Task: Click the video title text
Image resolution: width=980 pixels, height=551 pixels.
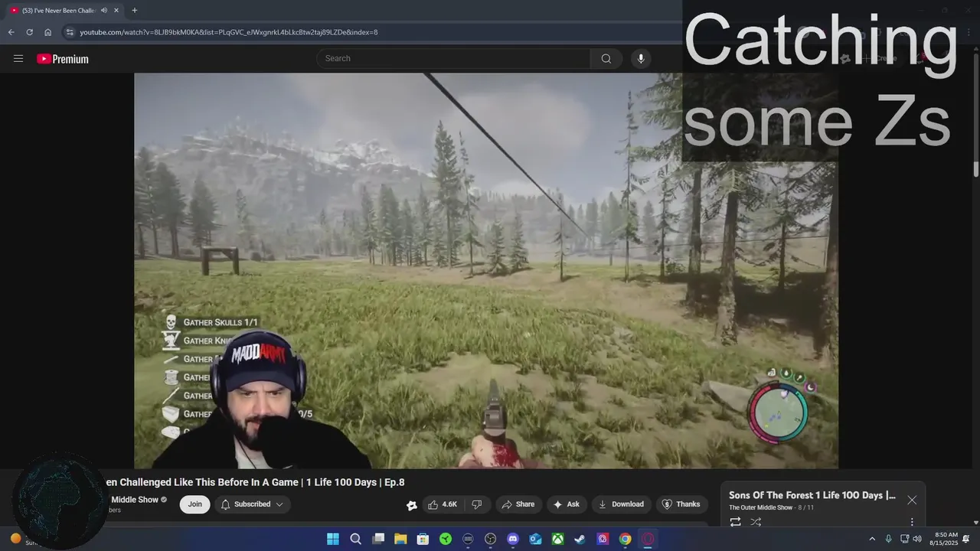Action: point(255,482)
